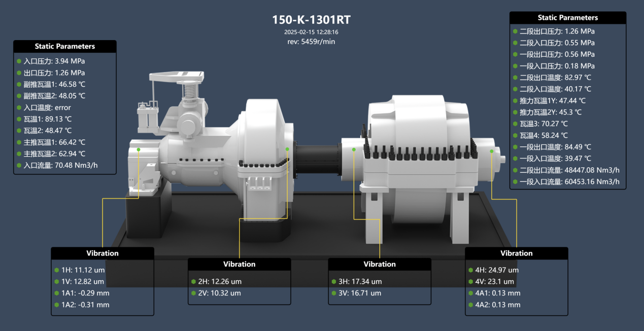Select the Vibration panel header above 3H reading
The height and width of the screenshot is (331, 644).
(x=380, y=264)
